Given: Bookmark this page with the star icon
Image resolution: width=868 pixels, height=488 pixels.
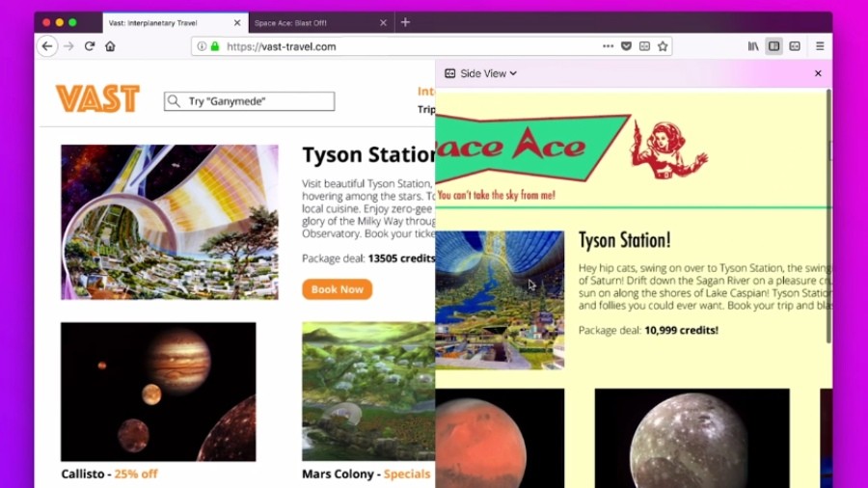Looking at the screenshot, I should [x=663, y=46].
